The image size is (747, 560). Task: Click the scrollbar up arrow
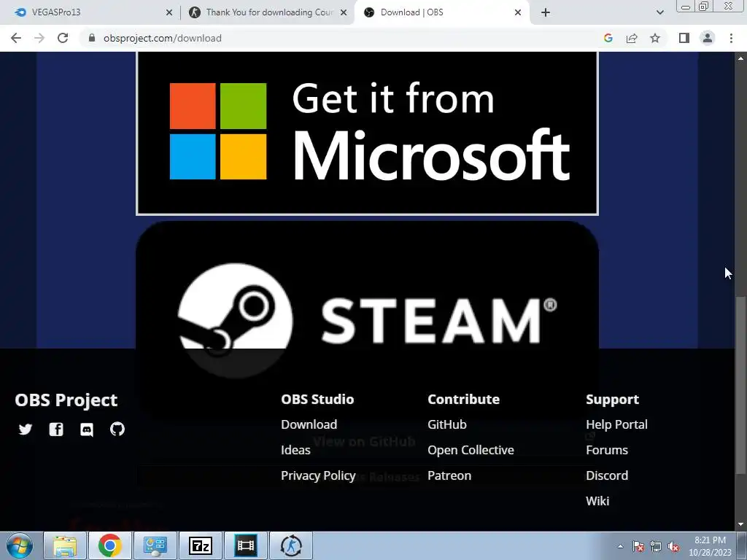coord(740,58)
